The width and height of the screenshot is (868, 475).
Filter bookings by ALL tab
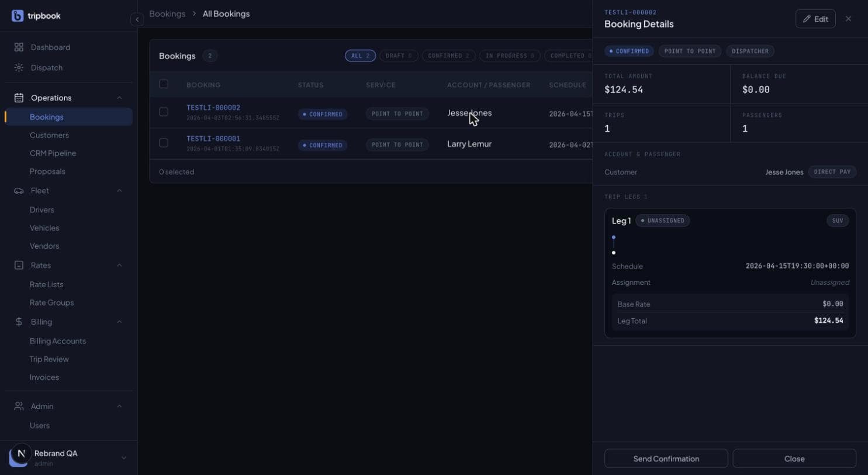360,56
